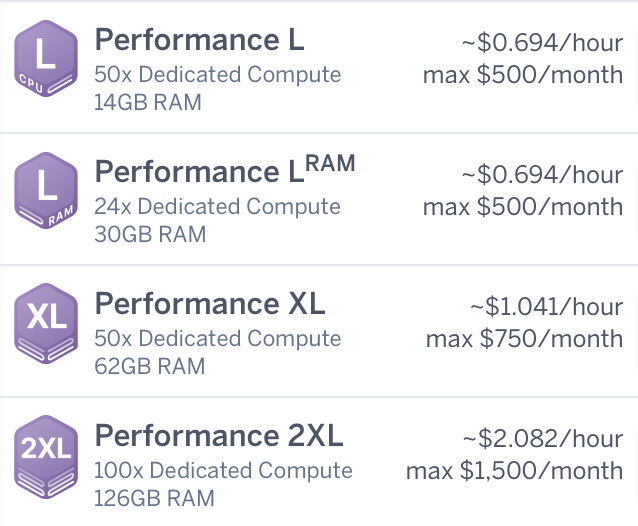638x526 pixels.
Task: Click the 24x Dedicated Compute description
Action: tap(217, 207)
